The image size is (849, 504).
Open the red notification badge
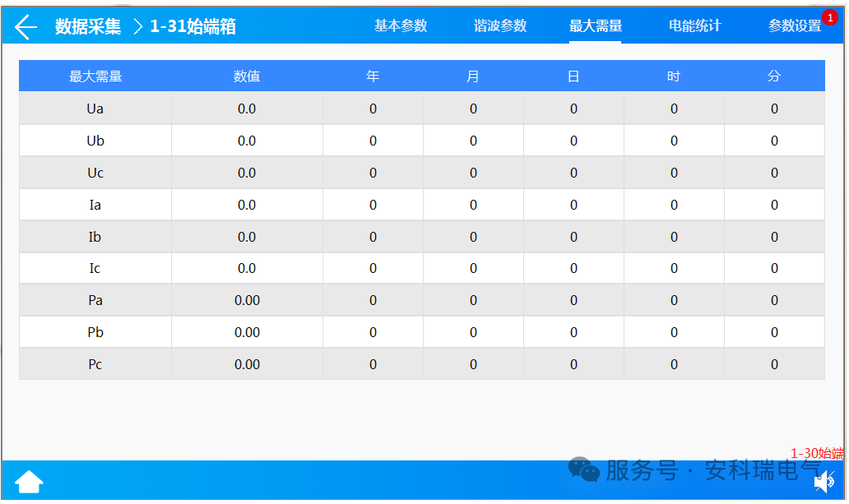pos(829,17)
